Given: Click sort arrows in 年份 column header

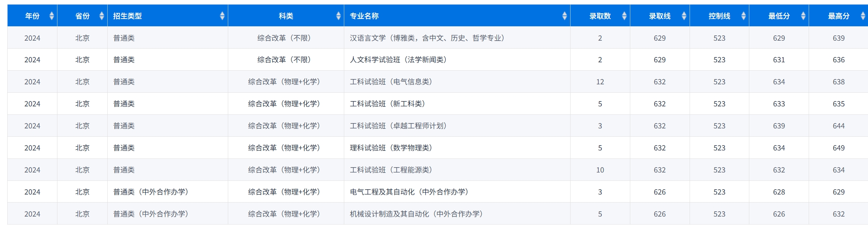Looking at the screenshot, I should click(x=52, y=16).
